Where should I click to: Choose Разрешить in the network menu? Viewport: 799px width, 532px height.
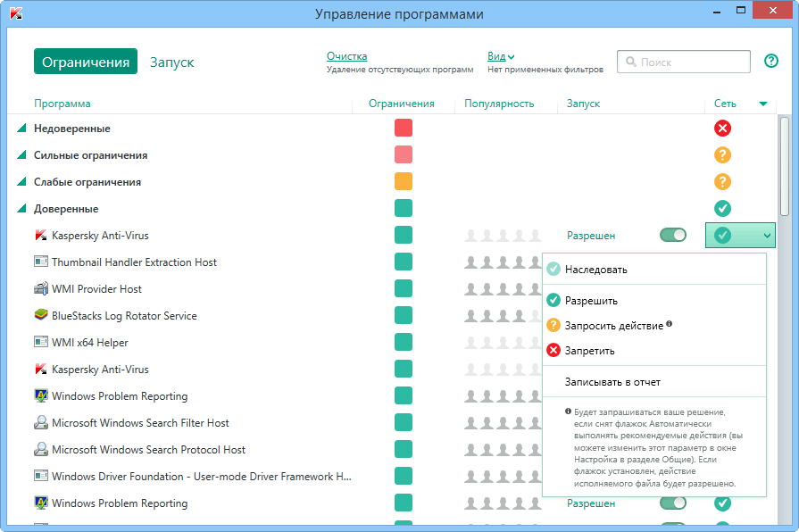(x=654, y=300)
